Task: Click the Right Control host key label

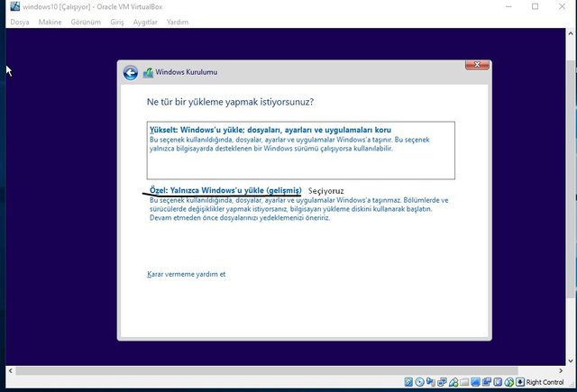Action: coord(545,382)
